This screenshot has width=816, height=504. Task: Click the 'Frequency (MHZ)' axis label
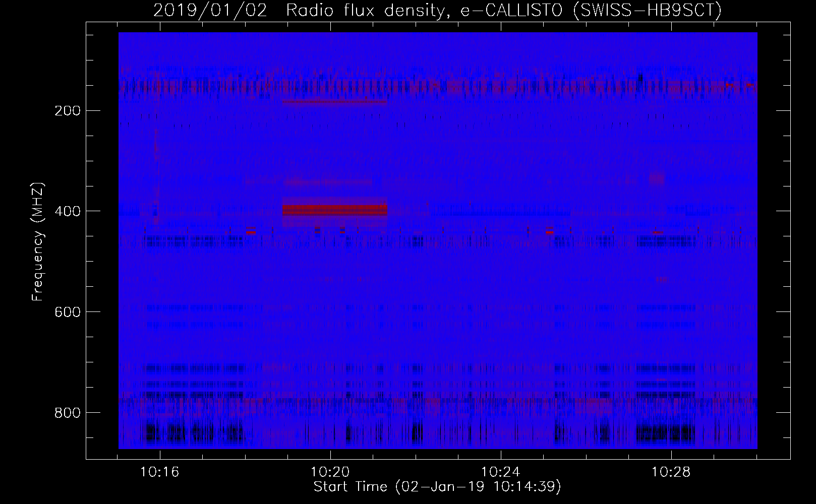point(38,242)
